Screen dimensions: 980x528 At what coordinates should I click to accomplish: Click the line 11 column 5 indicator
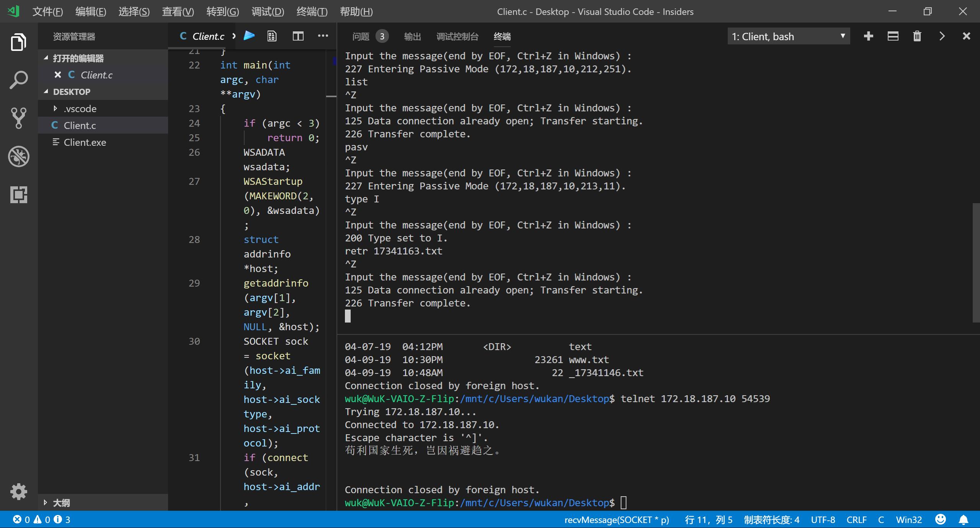(x=709, y=520)
